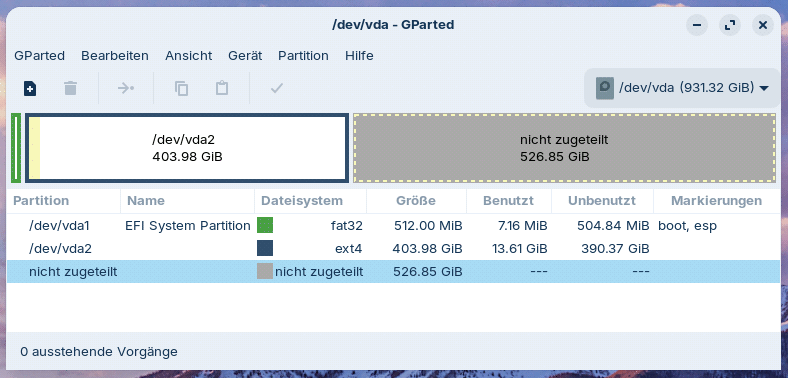788x378 pixels.
Task: Click the ext4 filesystem text
Action: (x=349, y=249)
